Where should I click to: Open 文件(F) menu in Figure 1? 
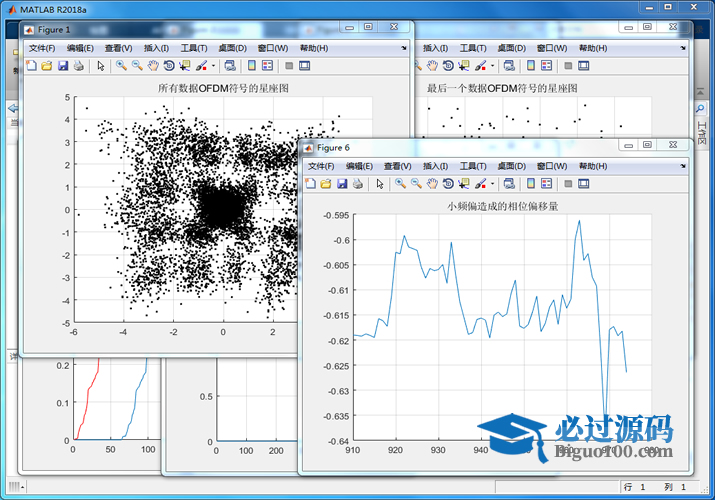42,48
